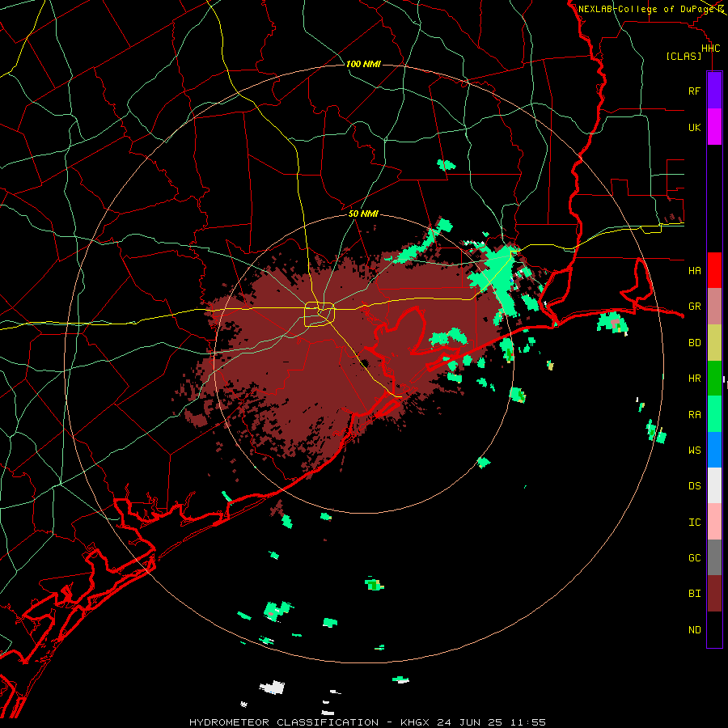Click the ND legend label
This screenshot has width=728, height=728.
[694, 630]
